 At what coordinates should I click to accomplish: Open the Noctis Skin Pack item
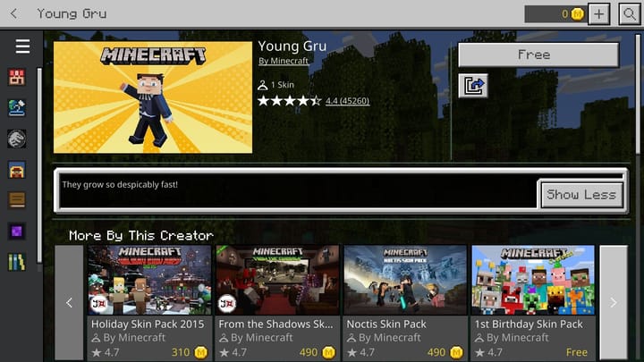405,303
